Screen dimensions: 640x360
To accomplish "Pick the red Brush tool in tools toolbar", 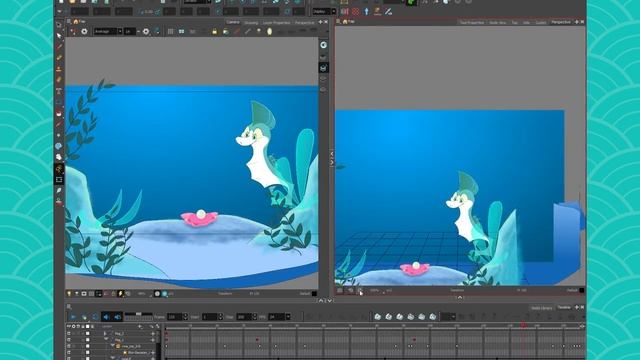I will 59,47.
